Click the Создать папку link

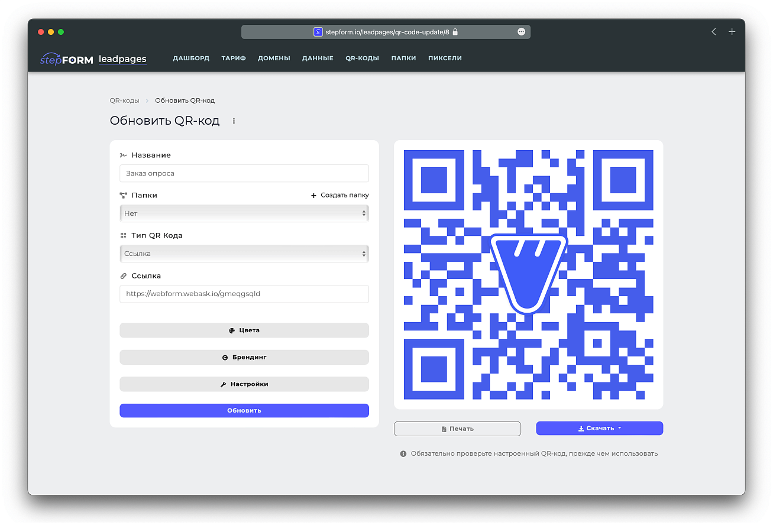(x=344, y=195)
